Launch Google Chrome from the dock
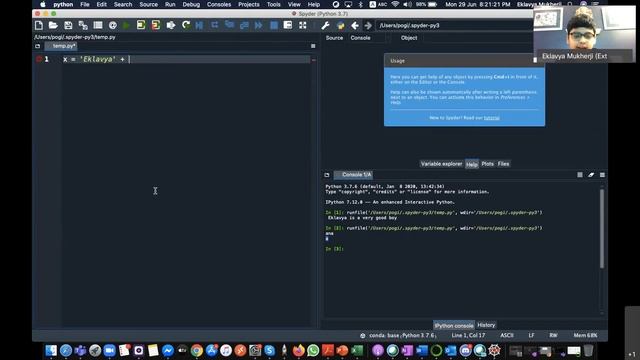This screenshot has width=640, height=360. pyautogui.click(x=197, y=350)
